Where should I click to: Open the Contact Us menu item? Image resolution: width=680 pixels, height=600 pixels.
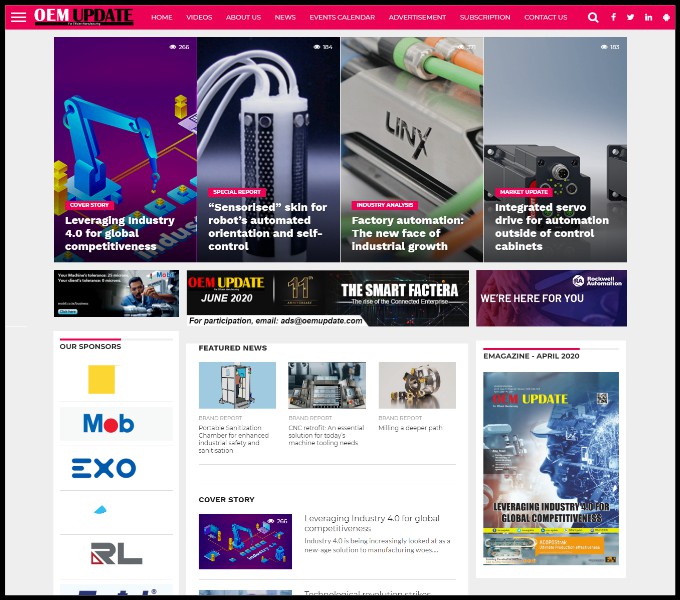(x=546, y=17)
